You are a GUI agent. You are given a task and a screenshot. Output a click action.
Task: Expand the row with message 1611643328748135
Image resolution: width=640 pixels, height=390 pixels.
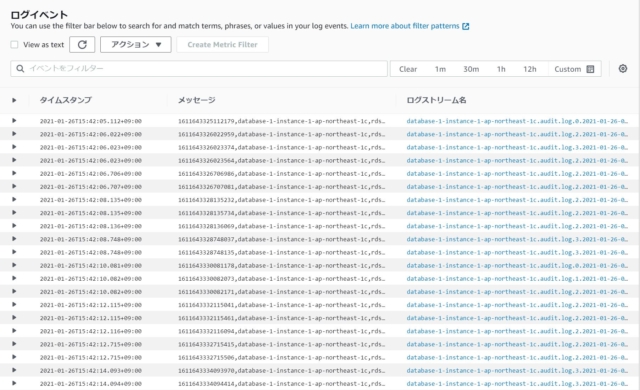click(x=14, y=252)
